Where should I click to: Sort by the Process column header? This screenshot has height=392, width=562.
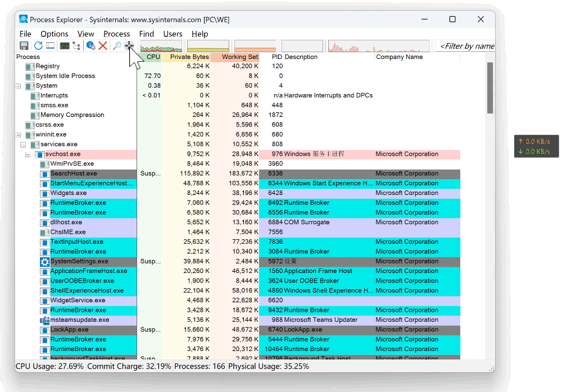[76, 57]
